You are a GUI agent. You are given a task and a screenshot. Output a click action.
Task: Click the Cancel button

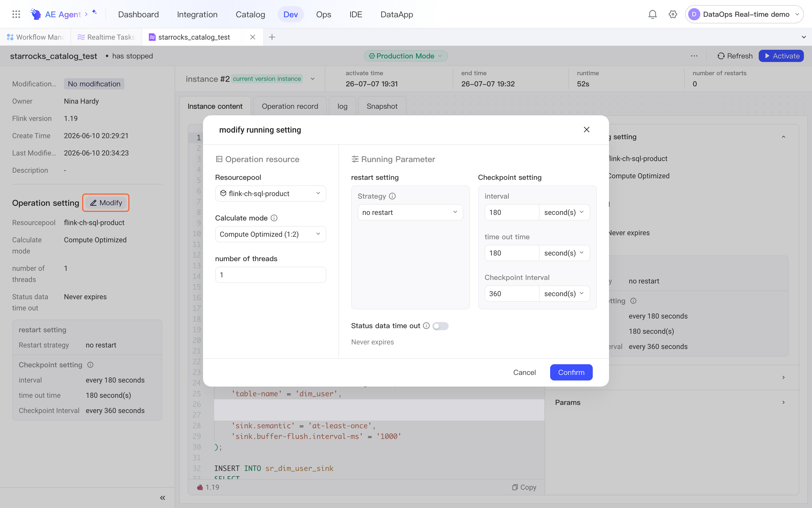[524, 372]
